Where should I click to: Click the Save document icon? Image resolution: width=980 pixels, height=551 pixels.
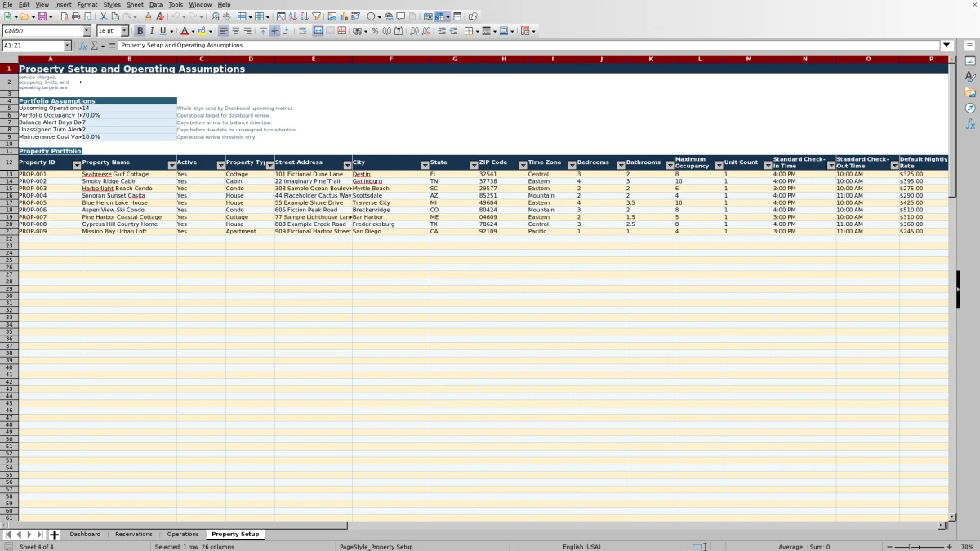tap(42, 16)
